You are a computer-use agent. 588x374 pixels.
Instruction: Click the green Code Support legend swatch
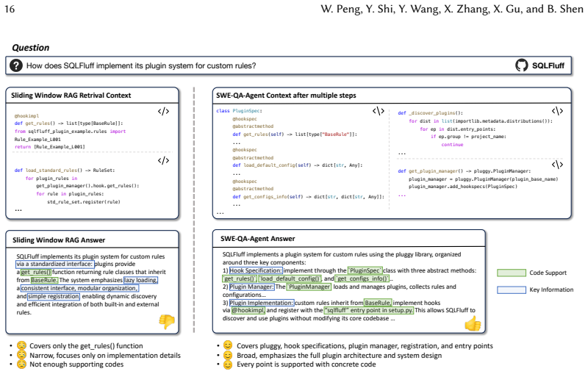[x=512, y=273]
